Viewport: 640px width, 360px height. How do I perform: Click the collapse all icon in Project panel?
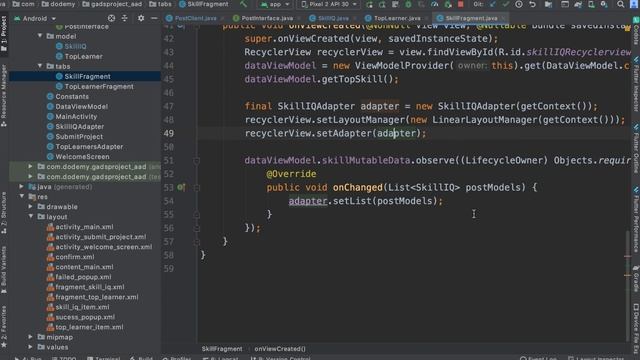point(124,18)
